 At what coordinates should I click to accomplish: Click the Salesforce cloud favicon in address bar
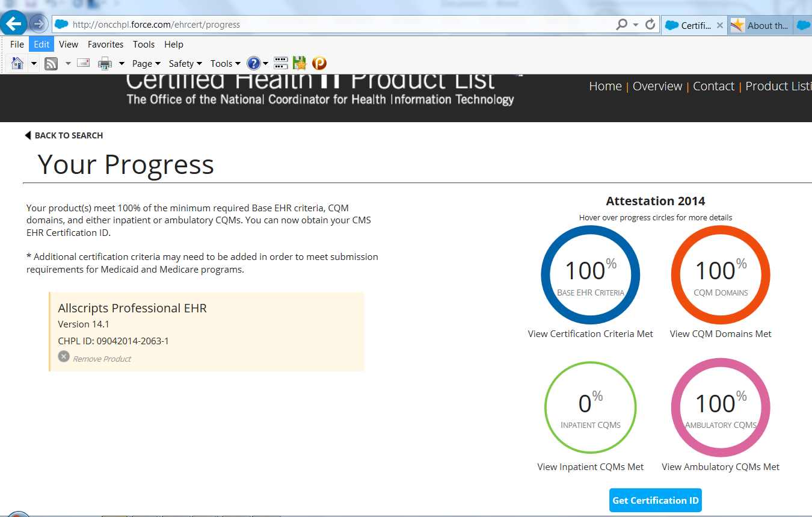click(x=61, y=25)
